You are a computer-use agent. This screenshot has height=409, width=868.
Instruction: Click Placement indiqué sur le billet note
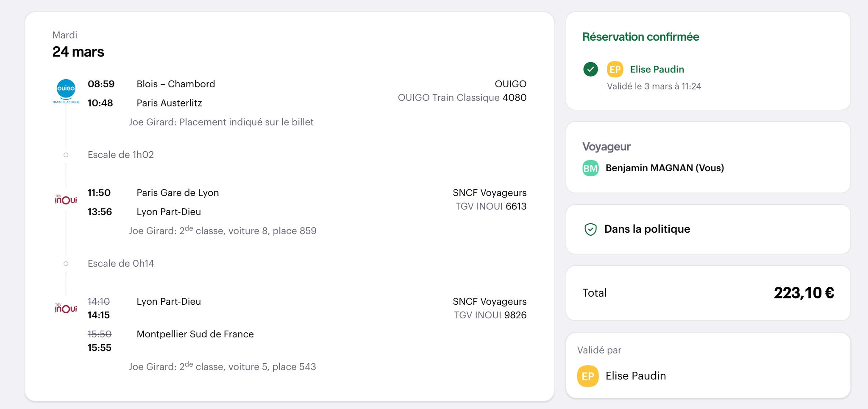pos(246,122)
